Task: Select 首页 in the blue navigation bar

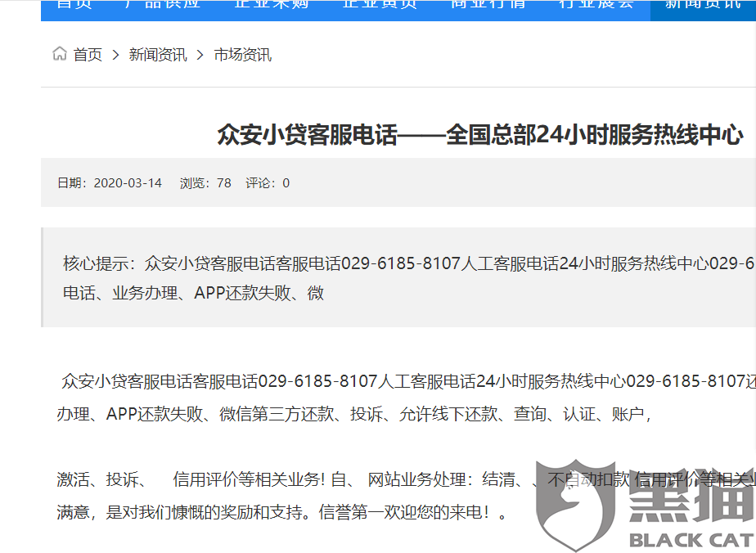Action: [74, 5]
